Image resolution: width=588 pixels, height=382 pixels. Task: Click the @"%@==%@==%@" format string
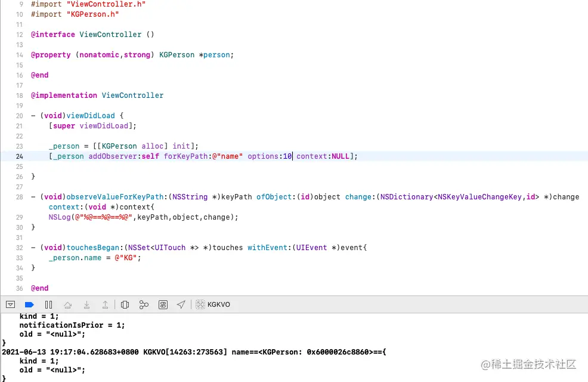tap(104, 217)
